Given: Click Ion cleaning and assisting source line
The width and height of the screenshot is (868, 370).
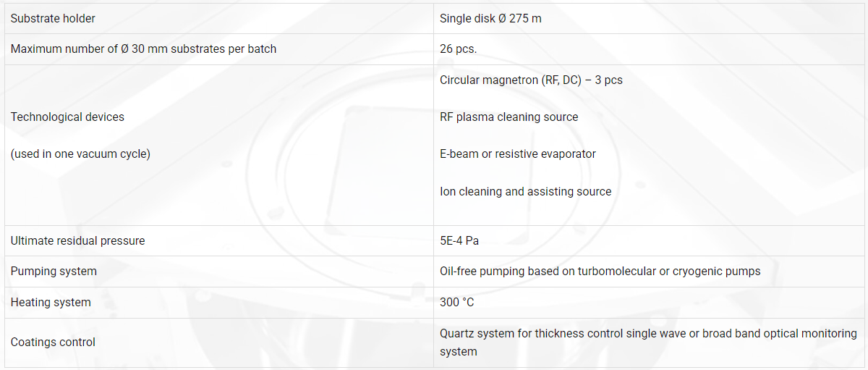Looking at the screenshot, I should coord(526,192).
